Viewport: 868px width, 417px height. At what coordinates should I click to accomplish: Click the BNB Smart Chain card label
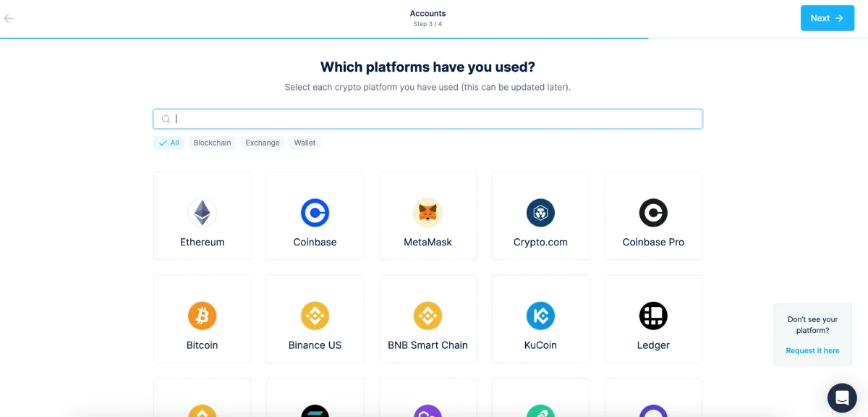click(x=427, y=345)
